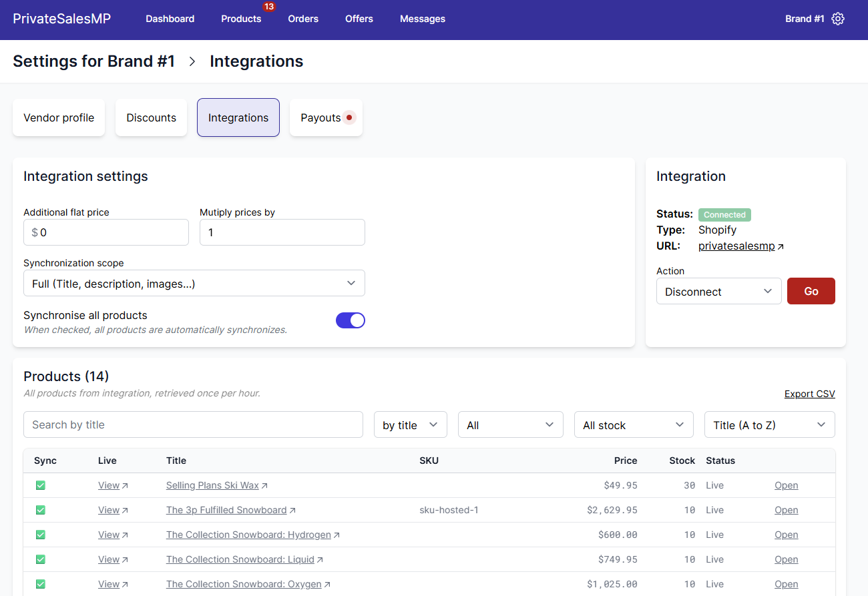Click the external link icon next to privatesalesmp URL

pos(781,247)
